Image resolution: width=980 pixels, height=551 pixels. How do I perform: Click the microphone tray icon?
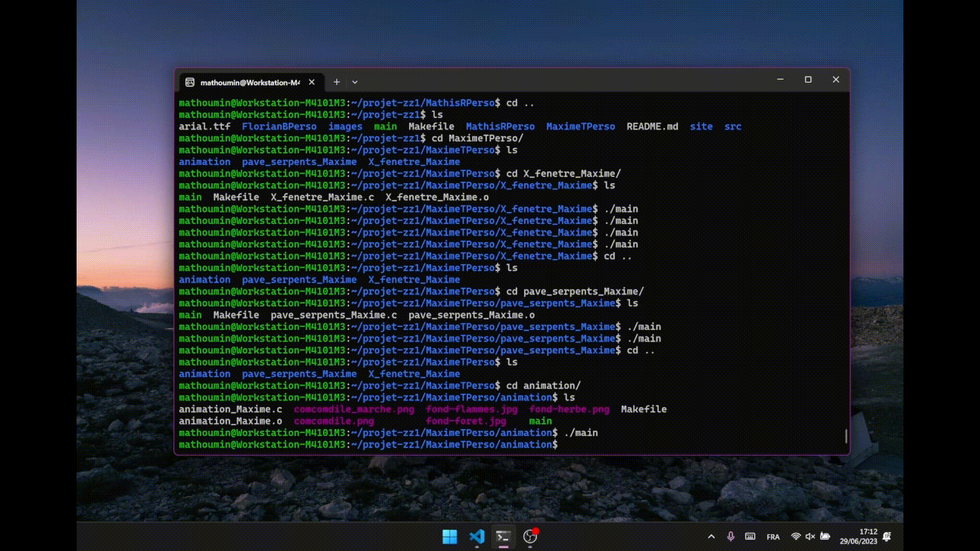(731, 537)
